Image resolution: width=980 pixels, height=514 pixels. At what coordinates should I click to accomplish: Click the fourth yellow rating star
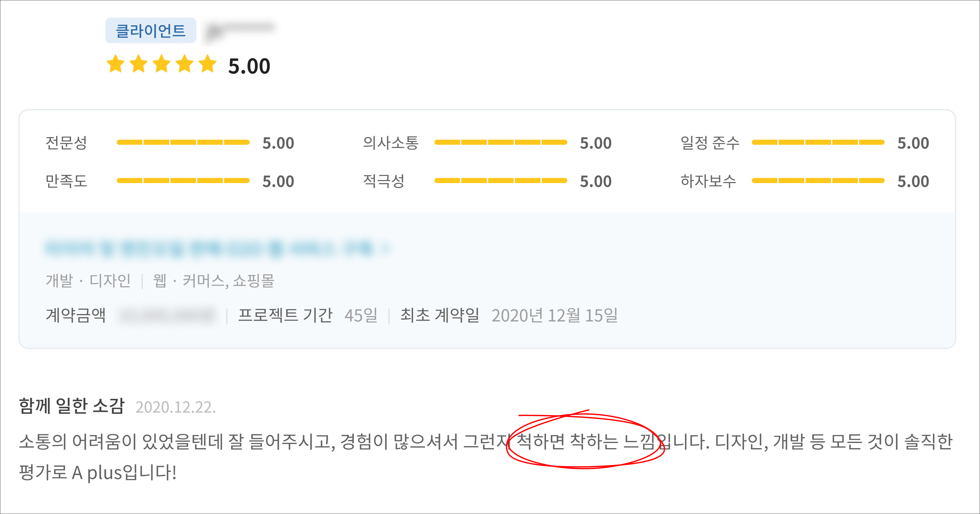(x=185, y=64)
